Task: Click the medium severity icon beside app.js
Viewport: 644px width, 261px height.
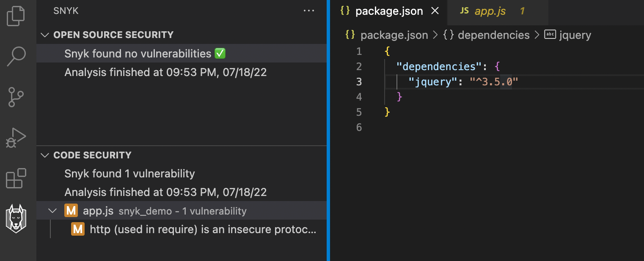Action: (x=70, y=211)
